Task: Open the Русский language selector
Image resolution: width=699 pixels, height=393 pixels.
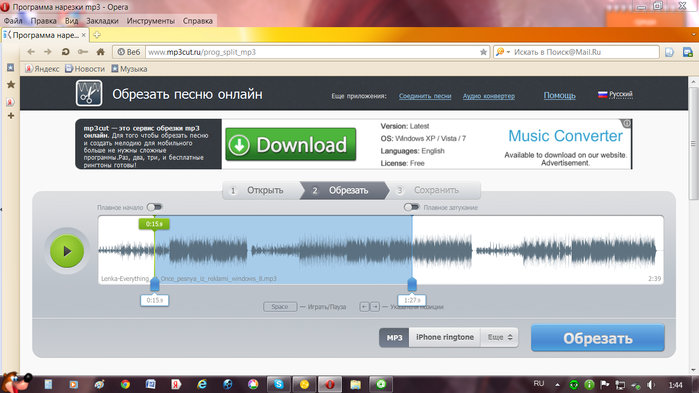Action: [x=615, y=94]
